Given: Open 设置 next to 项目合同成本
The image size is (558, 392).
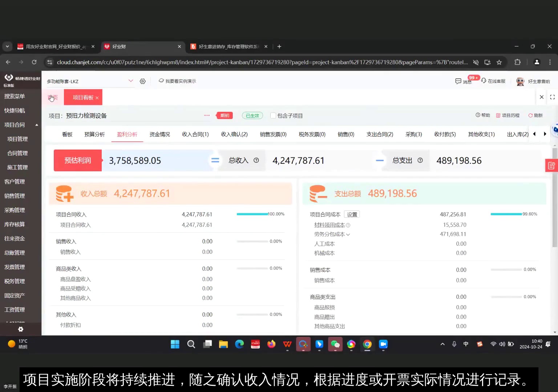Looking at the screenshot, I should pos(351,214).
